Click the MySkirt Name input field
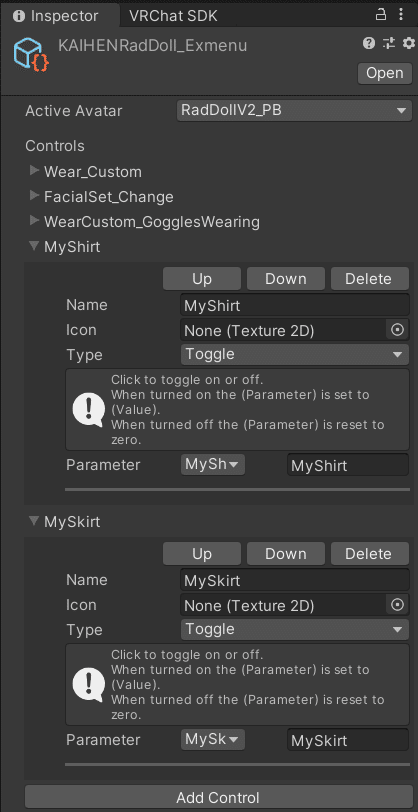This screenshot has height=812, width=418. (295, 580)
